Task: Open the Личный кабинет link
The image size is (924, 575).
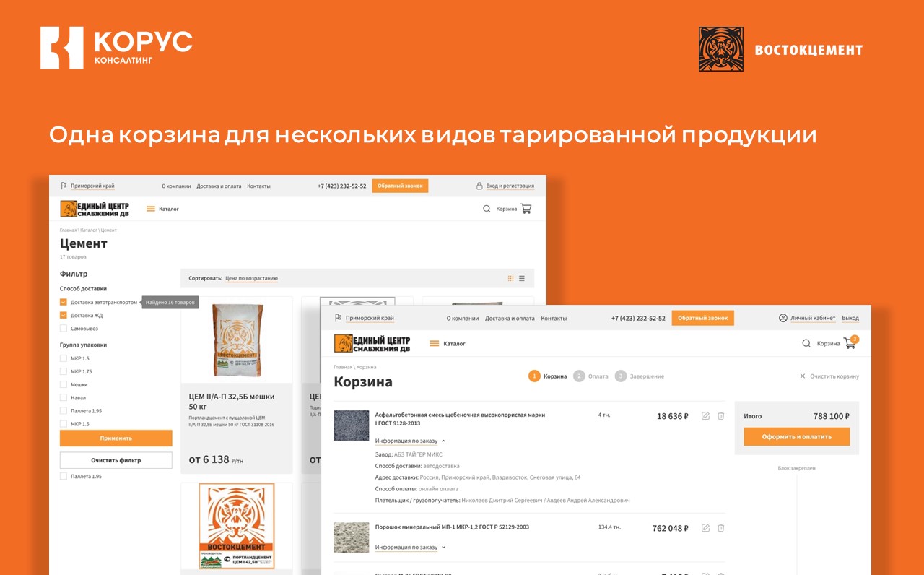Action: point(813,318)
